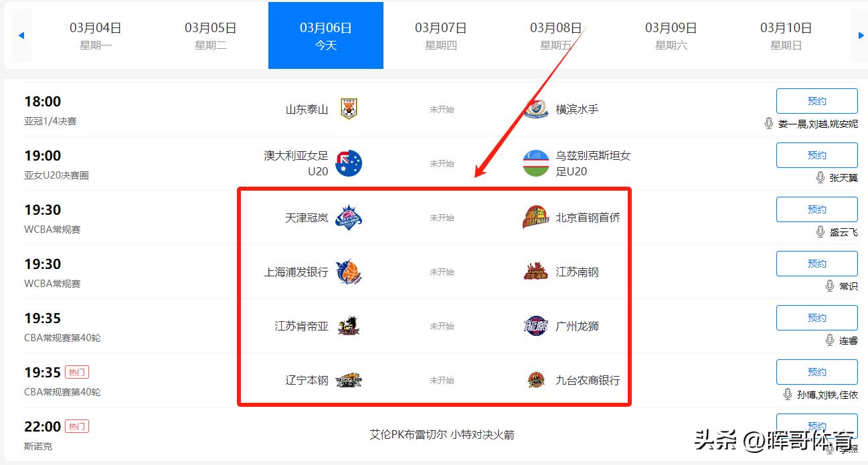Open the 艾伦PK布雷切尔 snooker match title
The height and width of the screenshot is (465, 868).
[442, 435]
